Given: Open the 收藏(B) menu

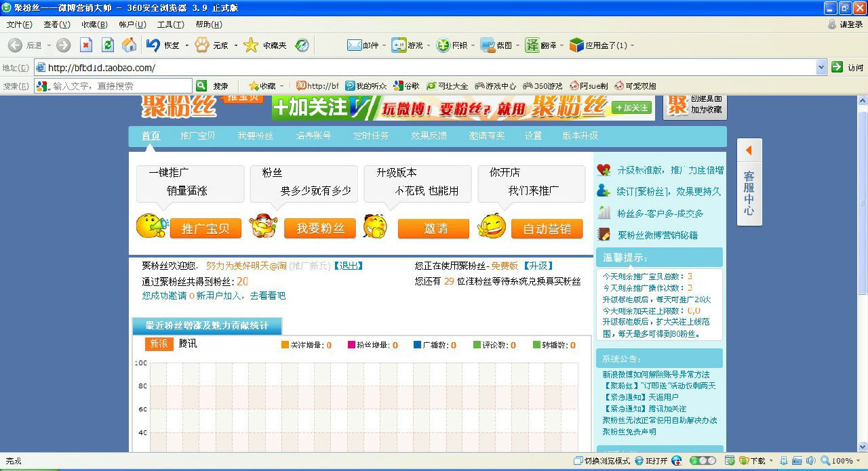Looking at the screenshot, I should tap(94, 24).
